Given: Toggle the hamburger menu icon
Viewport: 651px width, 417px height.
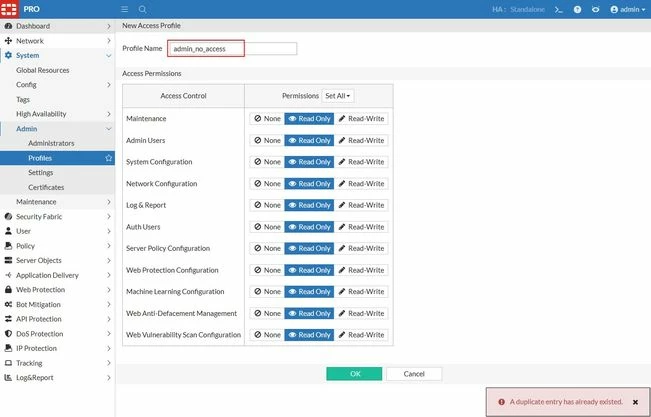Looking at the screenshot, I should point(124,9).
